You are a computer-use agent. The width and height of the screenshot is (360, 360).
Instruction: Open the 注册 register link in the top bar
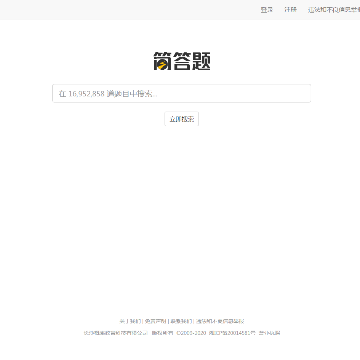point(290,10)
